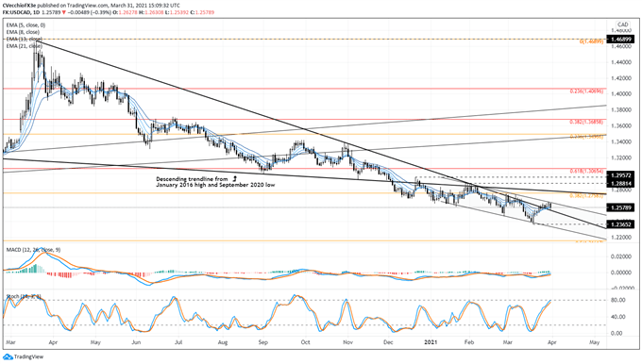Click the 1.25789 price axis tag
Screen dimensions: 642x364
620,207
